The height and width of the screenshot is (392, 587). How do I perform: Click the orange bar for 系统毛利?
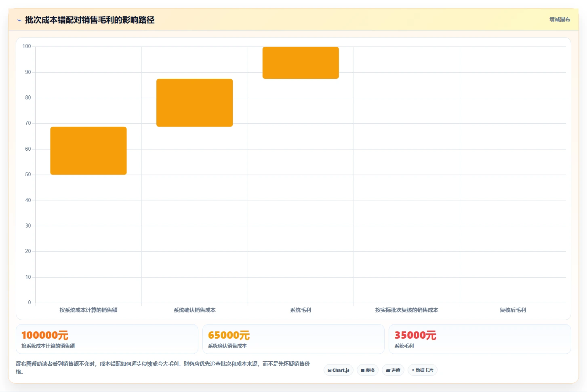click(301, 63)
